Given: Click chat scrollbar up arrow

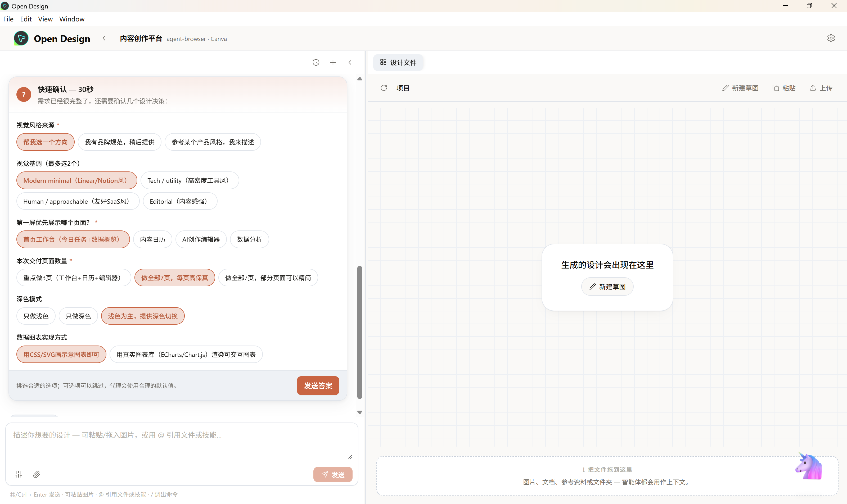Looking at the screenshot, I should pyautogui.click(x=360, y=79).
